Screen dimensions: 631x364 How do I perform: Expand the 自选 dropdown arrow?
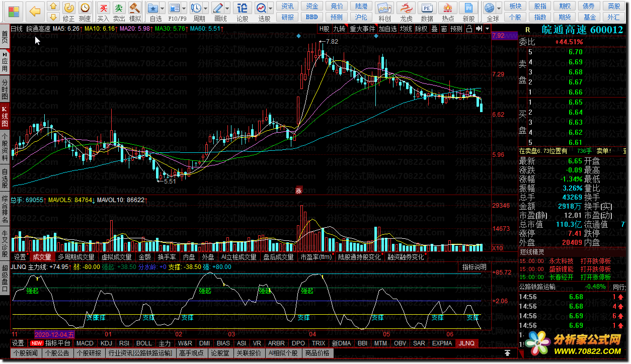(163, 9)
